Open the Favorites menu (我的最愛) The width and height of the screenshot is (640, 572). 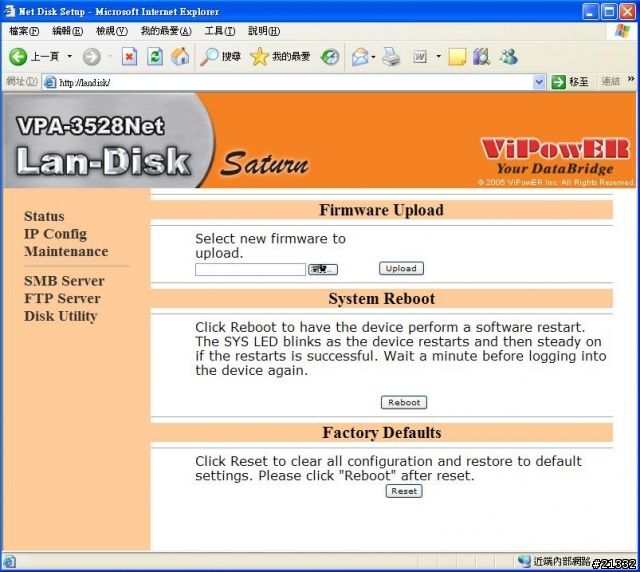tap(166, 31)
